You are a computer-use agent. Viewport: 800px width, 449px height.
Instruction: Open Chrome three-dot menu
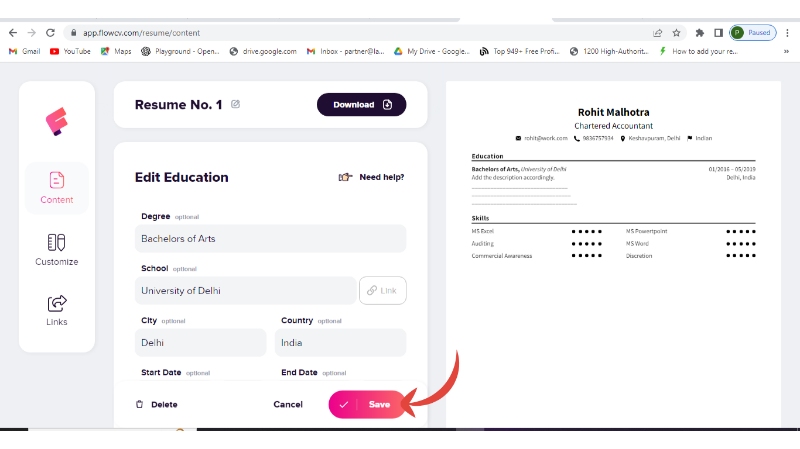[x=787, y=32]
